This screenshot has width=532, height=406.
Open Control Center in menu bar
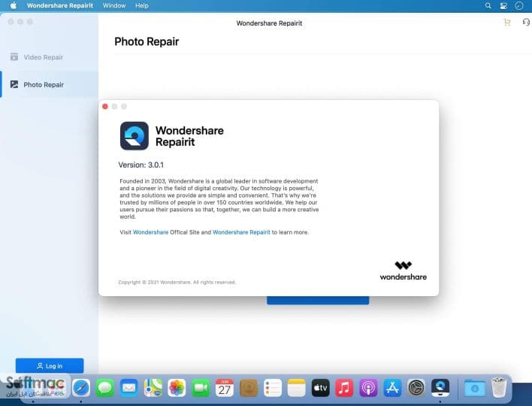503,6
